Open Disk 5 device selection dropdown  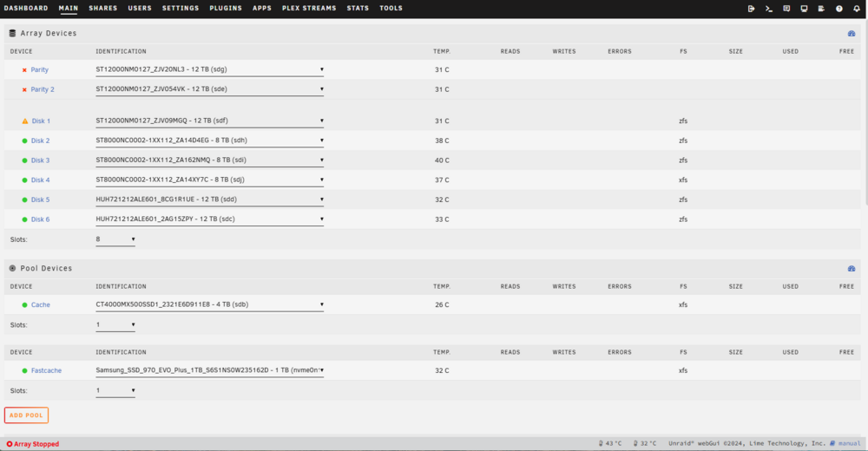210,199
